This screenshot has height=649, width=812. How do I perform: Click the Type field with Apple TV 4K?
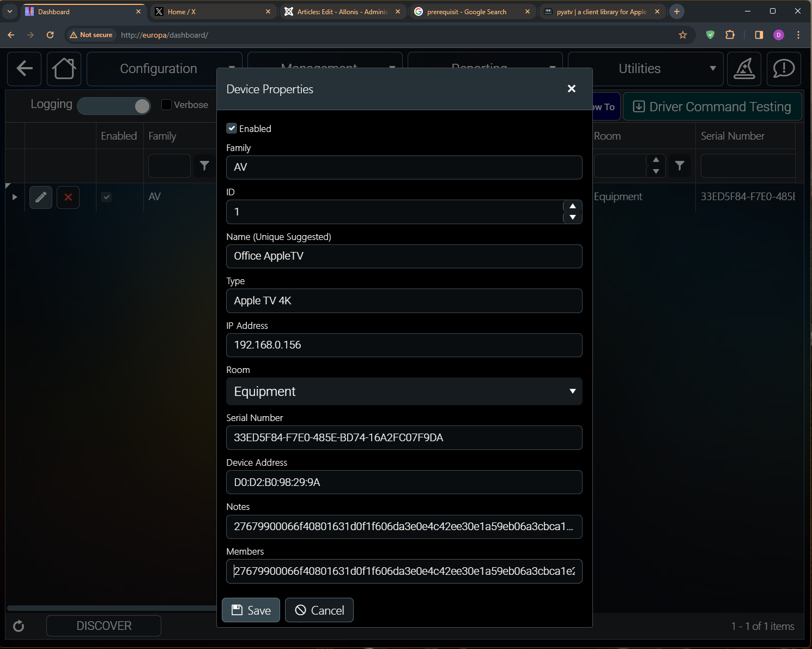404,301
